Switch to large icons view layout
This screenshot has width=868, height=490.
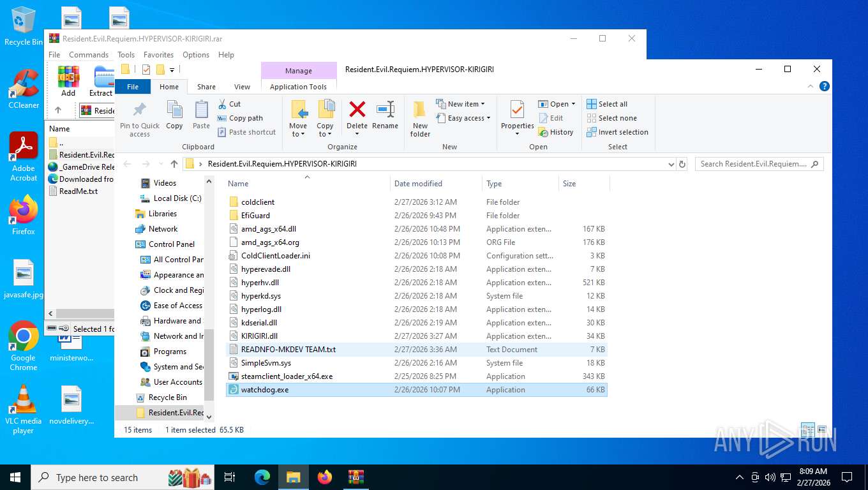click(822, 430)
